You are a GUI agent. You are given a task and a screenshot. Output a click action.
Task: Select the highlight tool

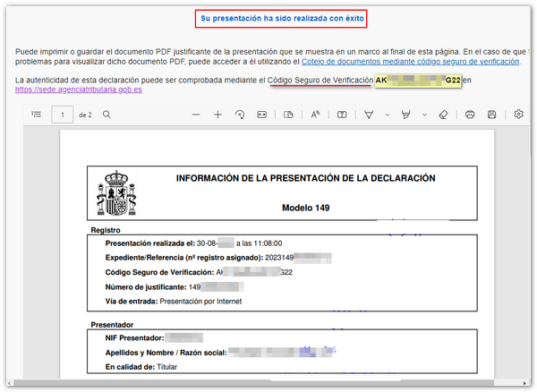tap(406, 115)
